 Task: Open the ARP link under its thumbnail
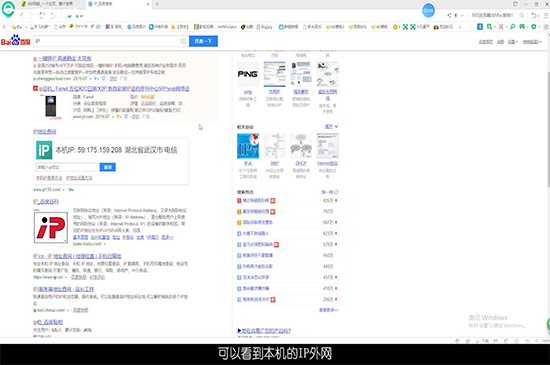pos(274,163)
